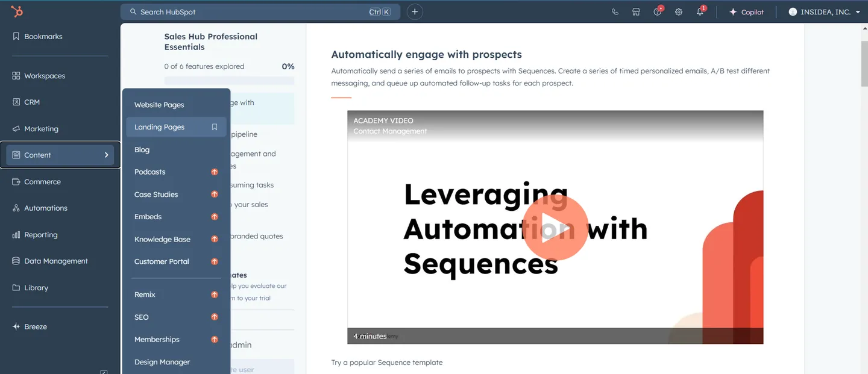Bookmark Landing Pages with the ribbon icon

pyautogui.click(x=215, y=127)
